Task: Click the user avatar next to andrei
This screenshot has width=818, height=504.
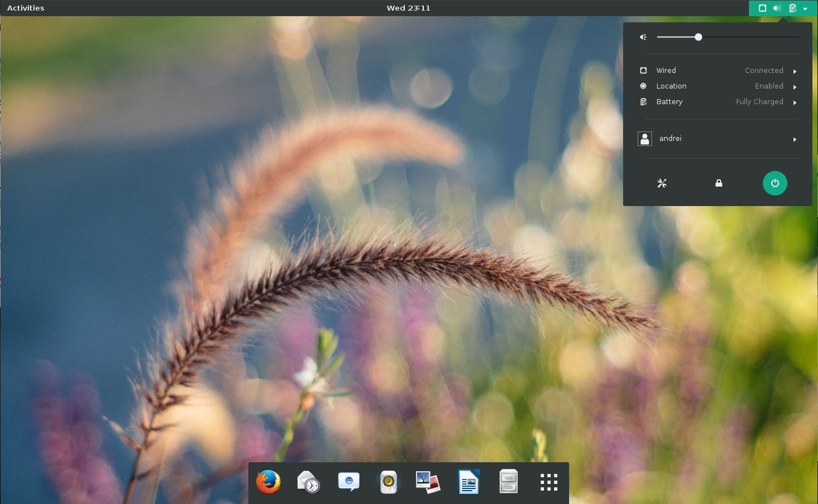Action: pos(645,139)
